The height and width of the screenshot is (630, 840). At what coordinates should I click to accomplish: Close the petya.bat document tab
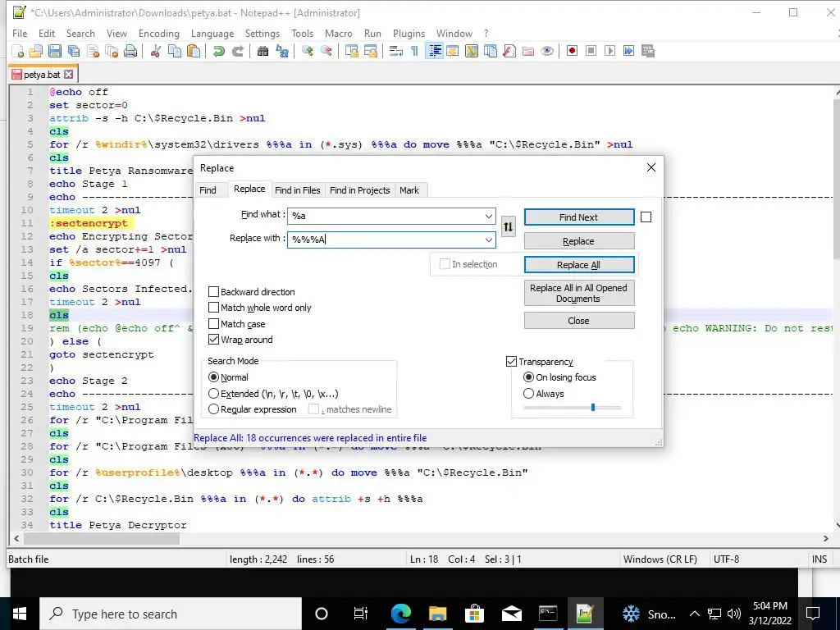(69, 74)
